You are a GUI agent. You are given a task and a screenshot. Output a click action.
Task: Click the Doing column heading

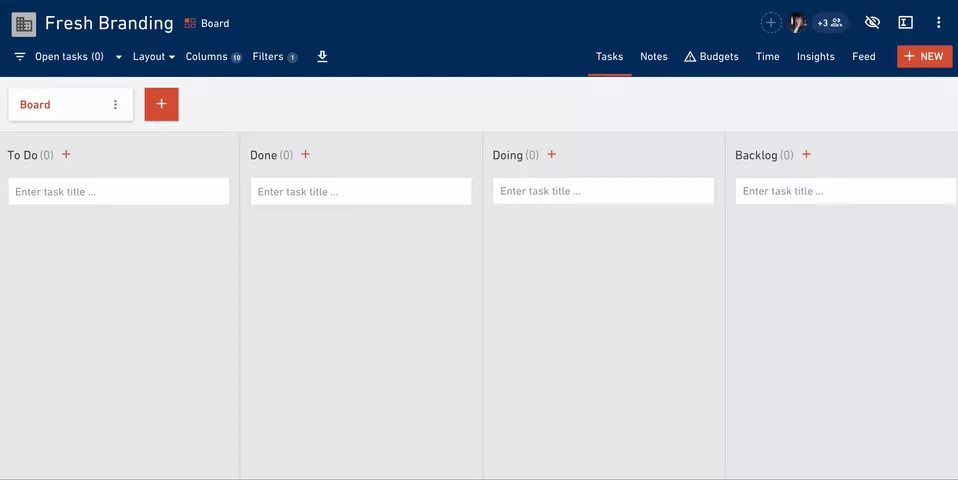pyautogui.click(x=508, y=155)
